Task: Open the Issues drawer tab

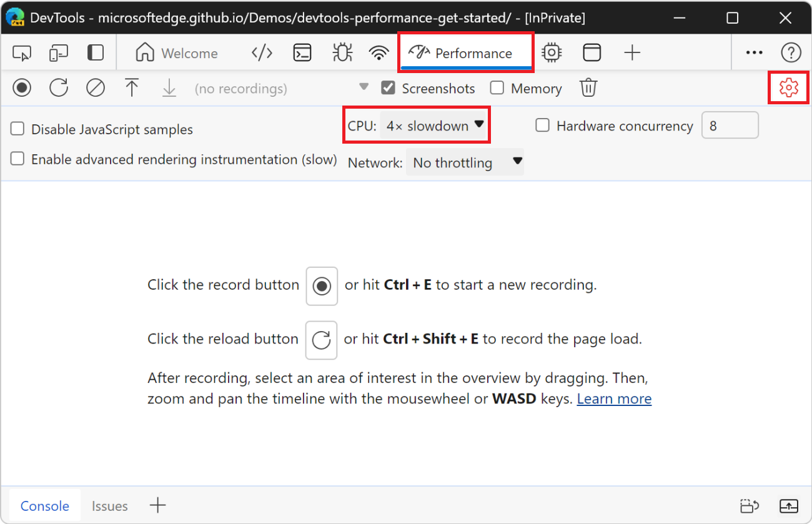Action: tap(109, 506)
